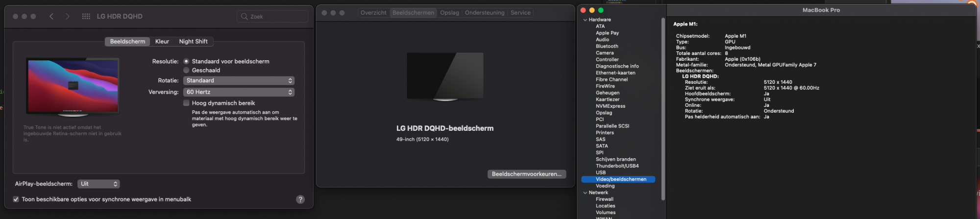Viewport: 980px width, 219px height.
Task: Select Kaartlezer in sidebar
Action: point(608,99)
